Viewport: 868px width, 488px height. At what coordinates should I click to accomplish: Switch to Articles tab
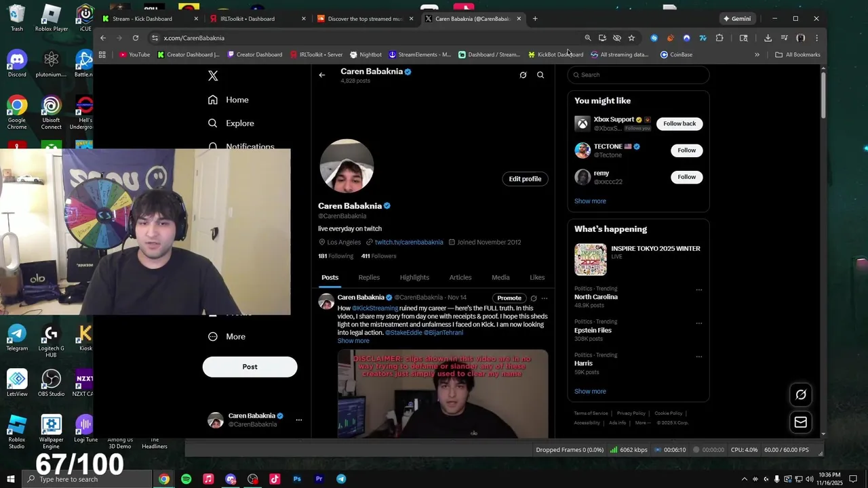460,277
